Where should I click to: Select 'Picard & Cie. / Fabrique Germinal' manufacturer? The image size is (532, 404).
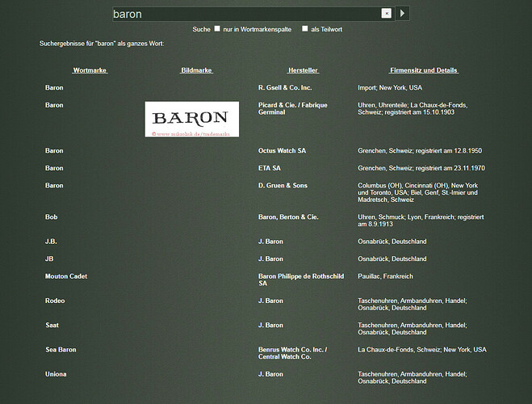click(293, 108)
